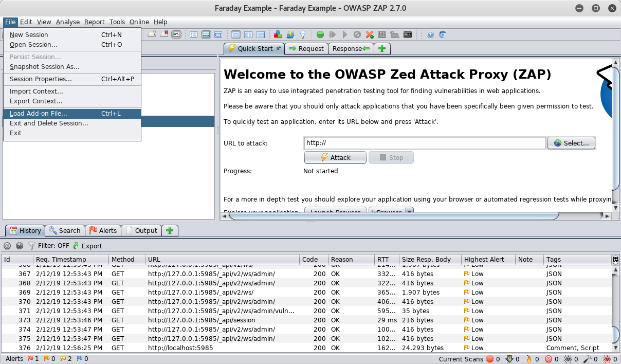The width and height of the screenshot is (621, 364).
Task: Click the globe icon in History toolbar
Action: point(20,246)
